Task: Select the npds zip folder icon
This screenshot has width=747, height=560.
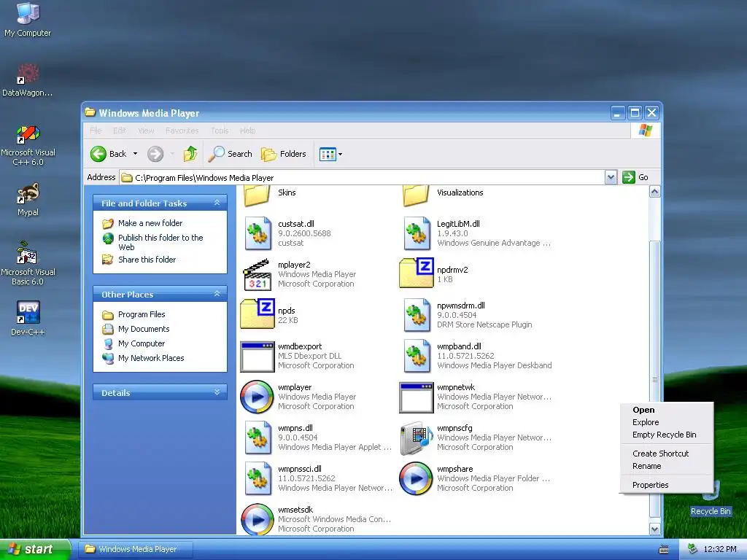Action: 258,314
